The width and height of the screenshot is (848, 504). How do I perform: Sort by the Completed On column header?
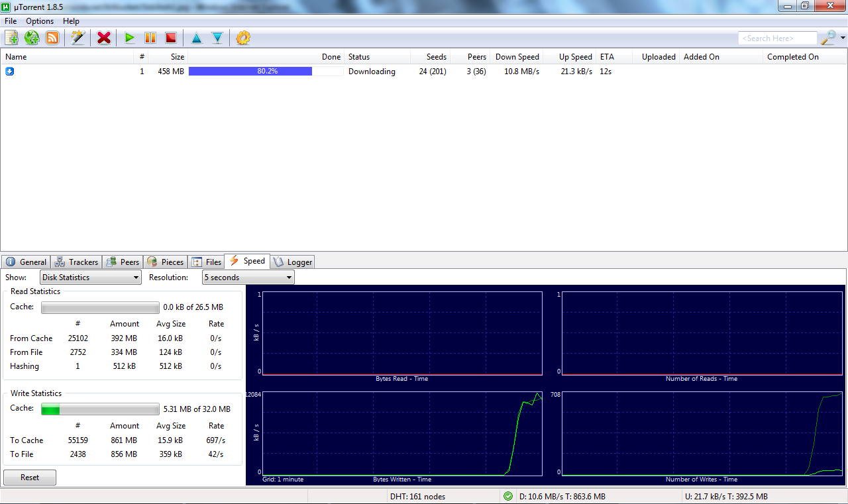point(805,57)
